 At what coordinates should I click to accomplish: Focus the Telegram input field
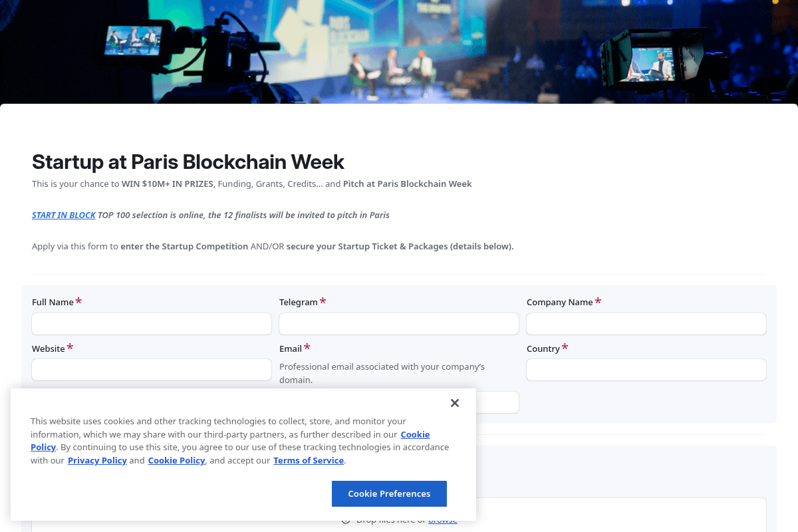[398, 324]
